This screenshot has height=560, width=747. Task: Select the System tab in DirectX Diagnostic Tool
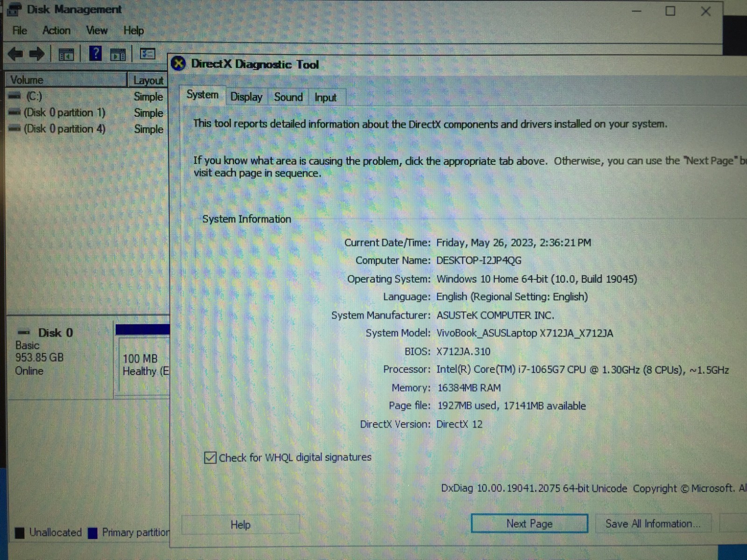203,95
